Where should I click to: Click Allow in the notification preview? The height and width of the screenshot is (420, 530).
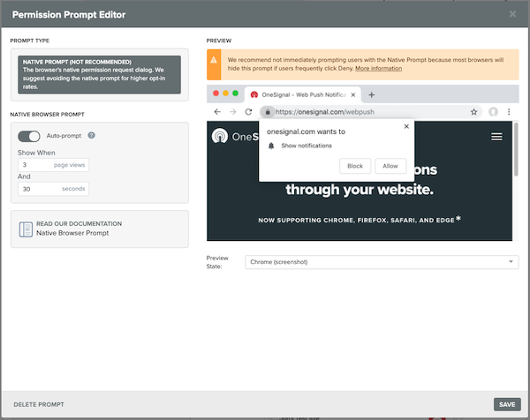pyautogui.click(x=390, y=166)
